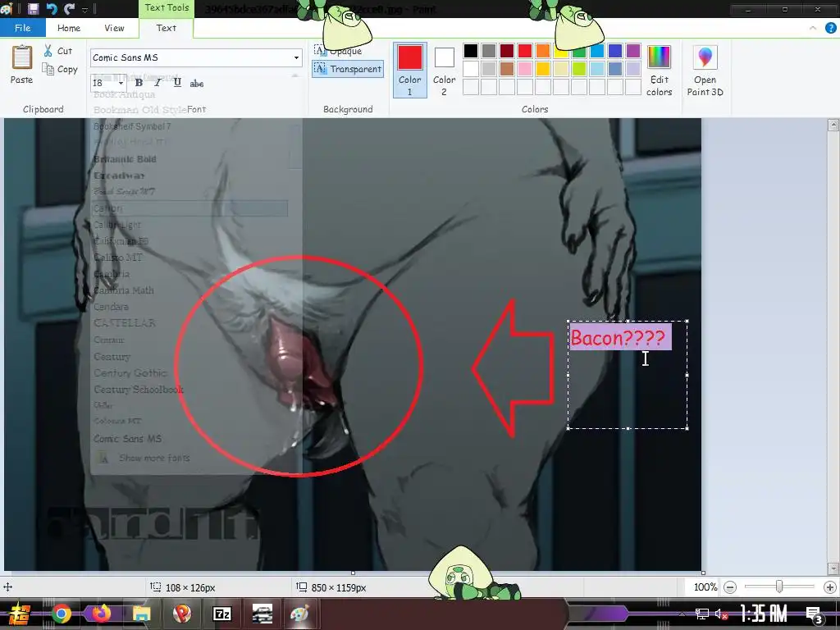Toggle Strikethrough text formatting
Screen dimensions: 840x630
pyautogui.click(x=197, y=83)
